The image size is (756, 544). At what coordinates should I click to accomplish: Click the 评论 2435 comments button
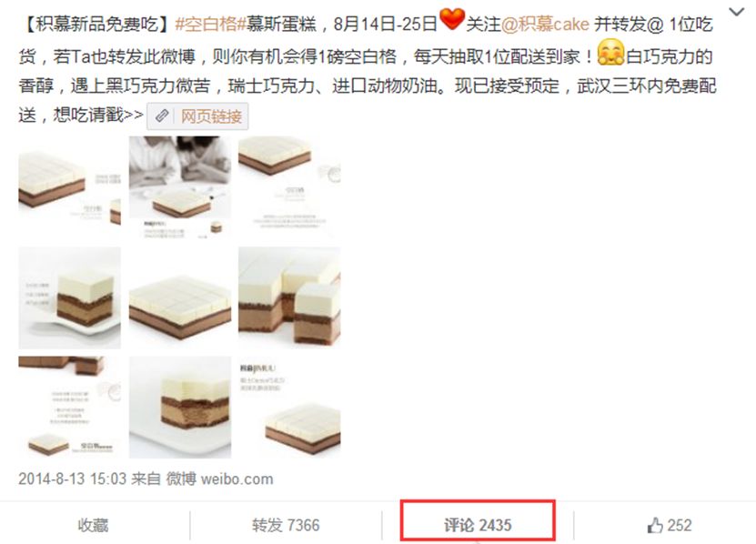(x=478, y=525)
